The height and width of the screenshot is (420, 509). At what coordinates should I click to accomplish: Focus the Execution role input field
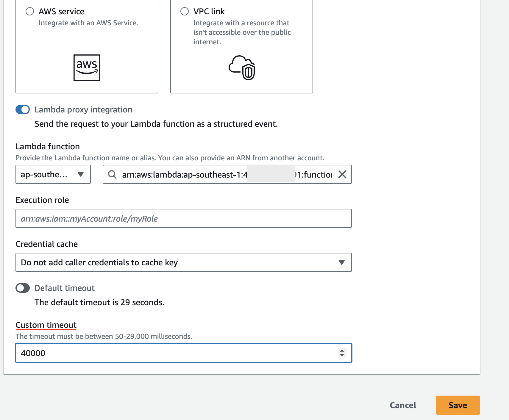tap(183, 219)
